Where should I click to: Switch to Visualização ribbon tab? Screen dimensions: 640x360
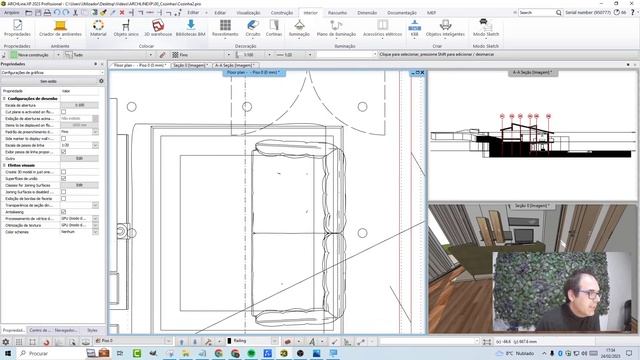(x=248, y=13)
